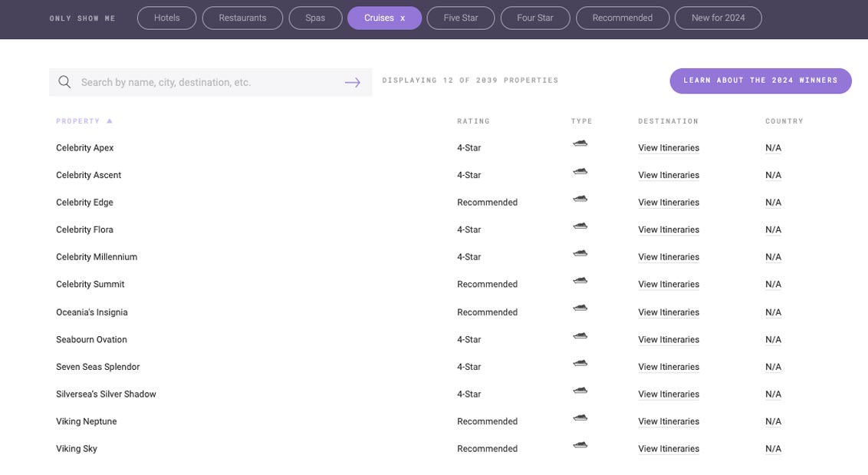Open View Itineraries for Celebrity Flora
Viewport: 868px width, 475px height.
pos(668,230)
